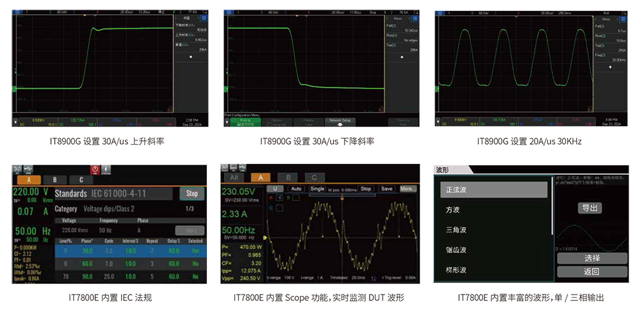This screenshot has width=644, height=310.
Task: Toggle channel B checkbox in Scope screen
Action: pos(296,197)
